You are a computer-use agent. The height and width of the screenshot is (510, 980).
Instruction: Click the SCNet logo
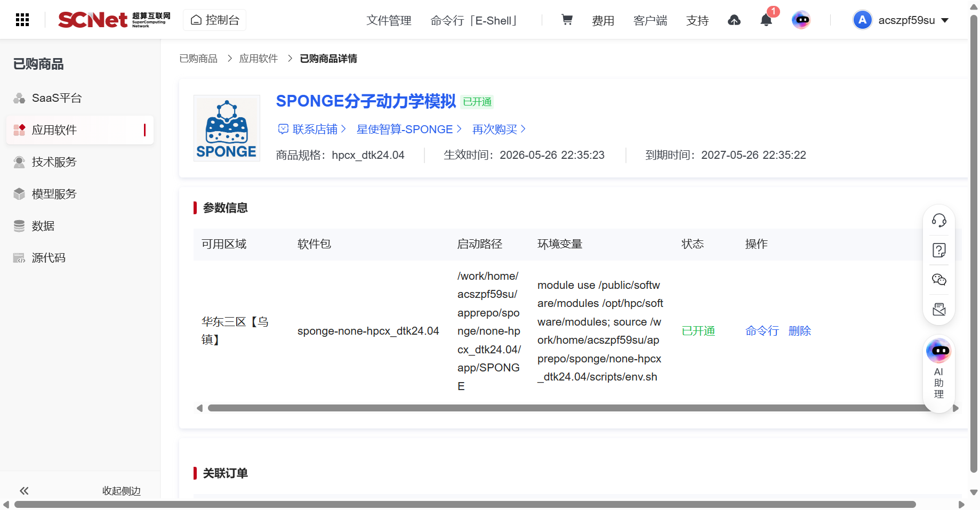click(x=114, y=20)
